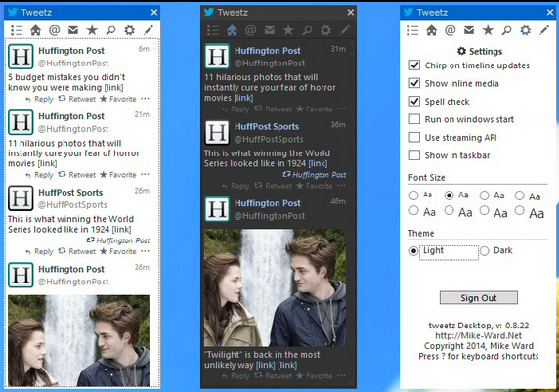Click the Sign Out button

[x=479, y=298]
